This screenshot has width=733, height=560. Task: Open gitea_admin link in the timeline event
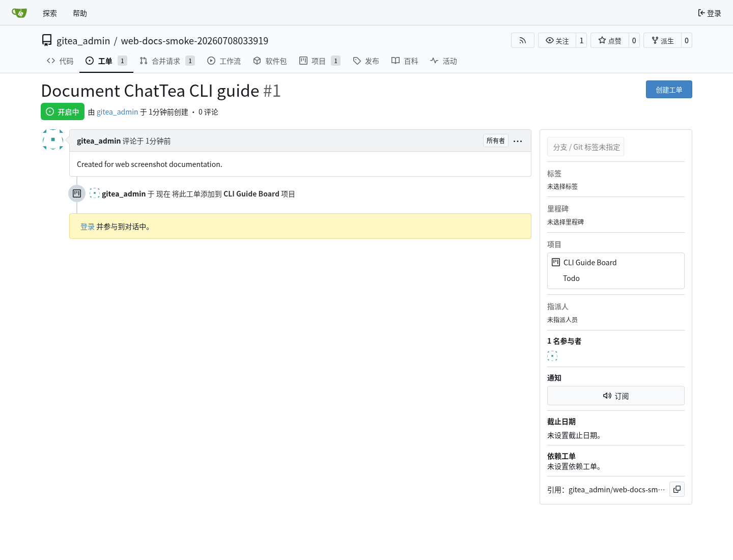click(124, 194)
